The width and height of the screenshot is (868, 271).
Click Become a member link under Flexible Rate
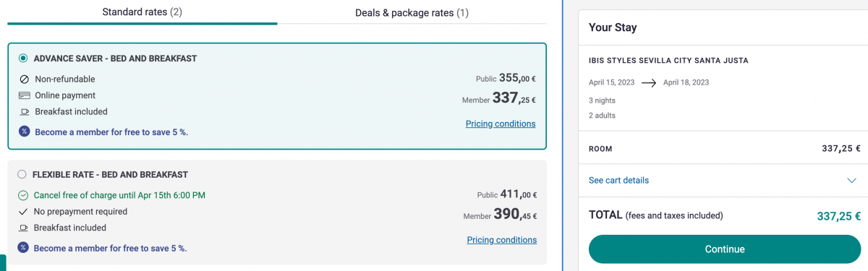point(110,248)
